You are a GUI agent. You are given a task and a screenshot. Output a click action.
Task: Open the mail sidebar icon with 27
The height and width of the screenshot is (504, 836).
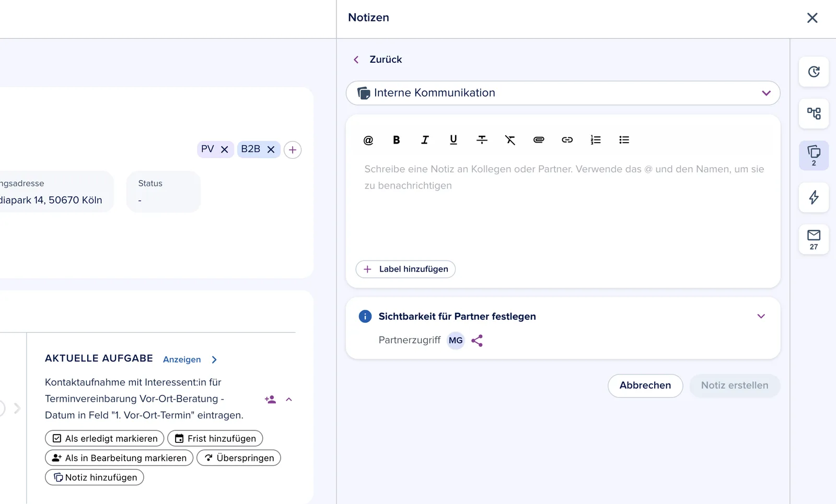click(814, 239)
